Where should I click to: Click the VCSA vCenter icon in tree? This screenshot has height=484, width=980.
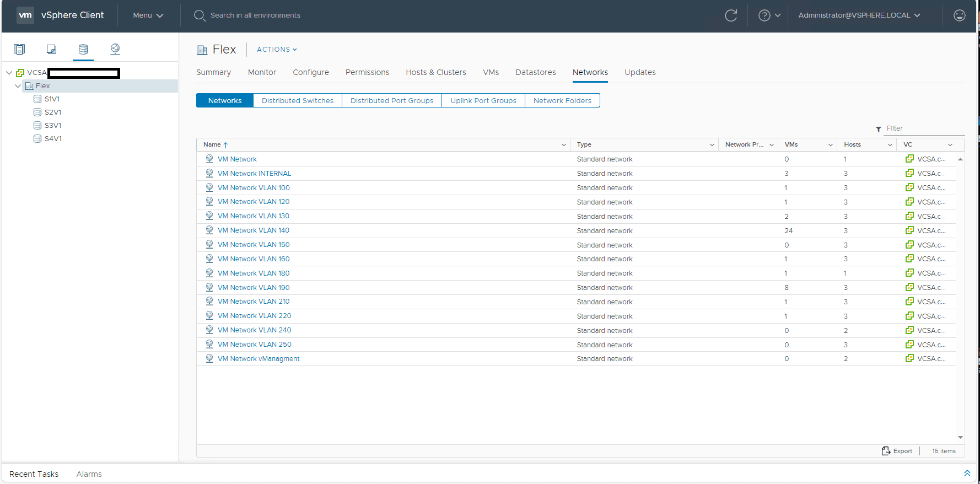[x=20, y=73]
